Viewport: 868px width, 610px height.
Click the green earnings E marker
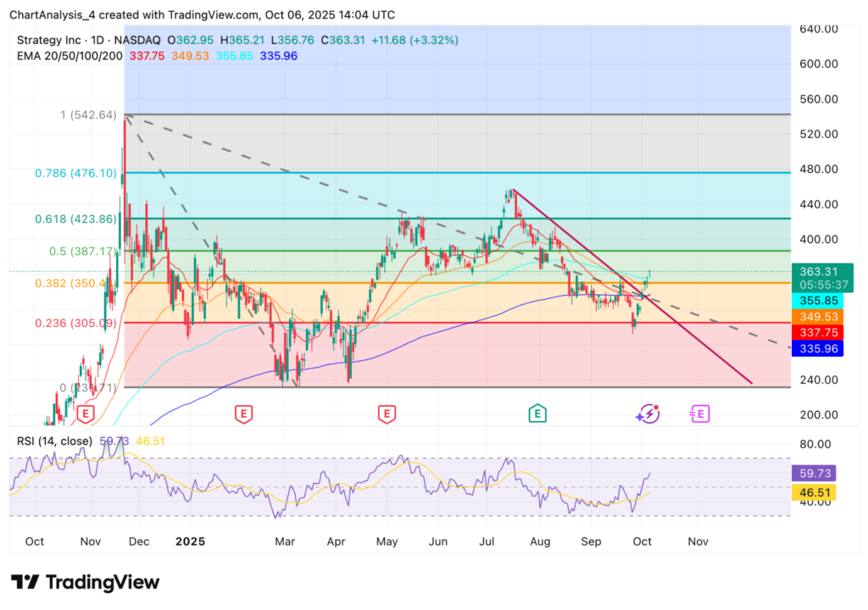[x=536, y=413]
